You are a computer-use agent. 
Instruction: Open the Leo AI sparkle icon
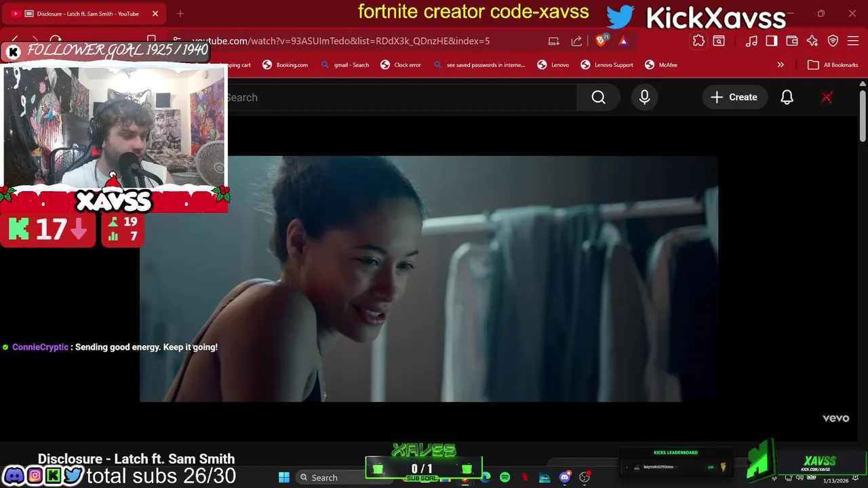click(812, 41)
